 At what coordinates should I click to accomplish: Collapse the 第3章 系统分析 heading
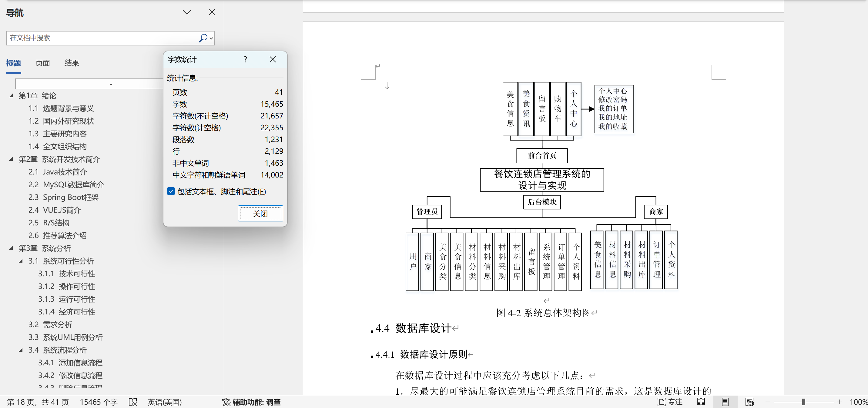tap(11, 248)
